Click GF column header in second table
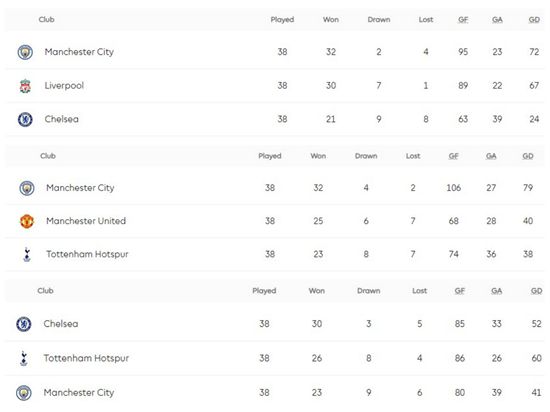Image resolution: width=550 pixels, height=412 pixels. tap(454, 156)
